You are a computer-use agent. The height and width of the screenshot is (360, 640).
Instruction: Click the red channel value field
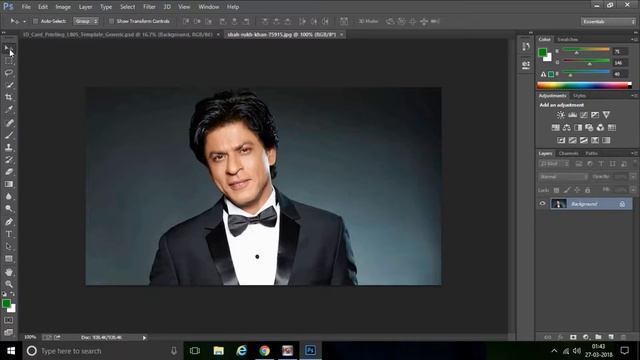620,51
